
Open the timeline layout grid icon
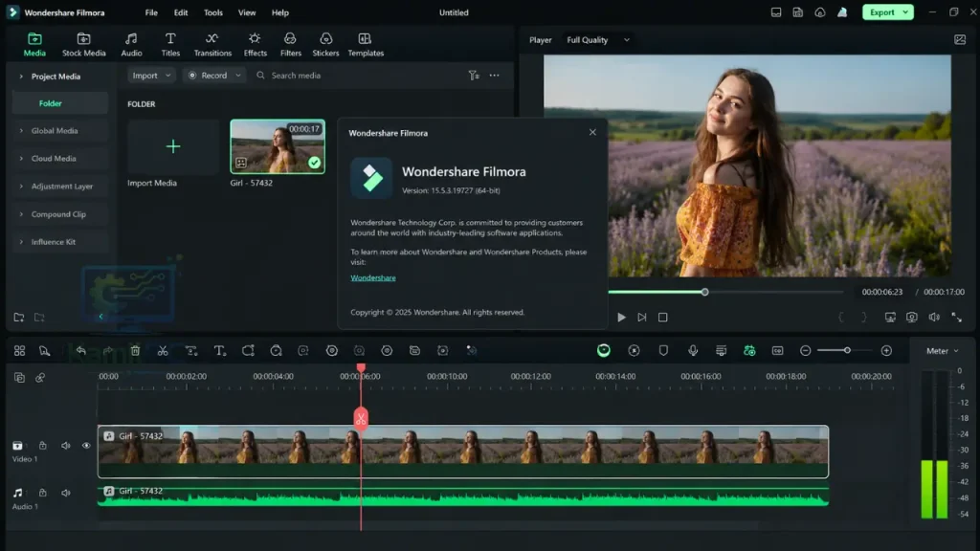[x=19, y=350]
